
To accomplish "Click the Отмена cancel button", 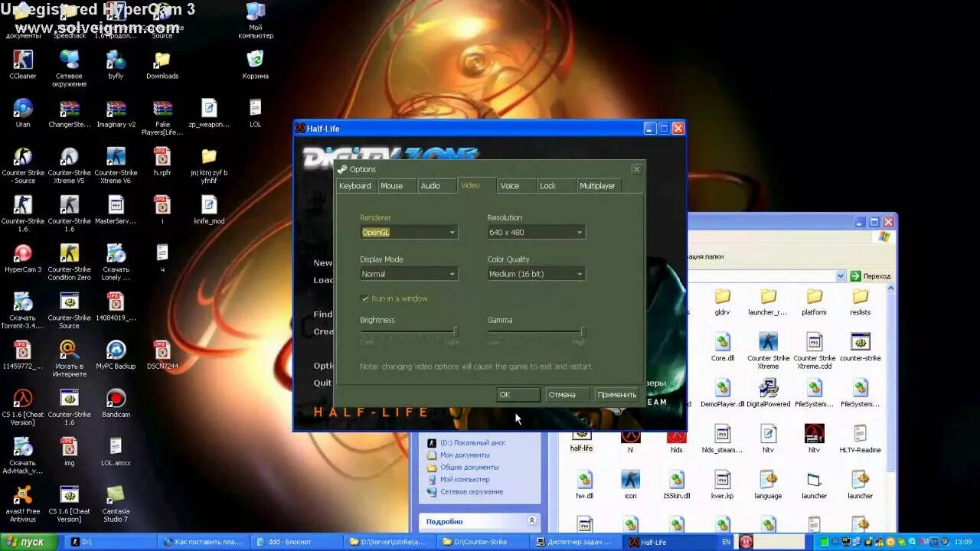I will pyautogui.click(x=567, y=395).
